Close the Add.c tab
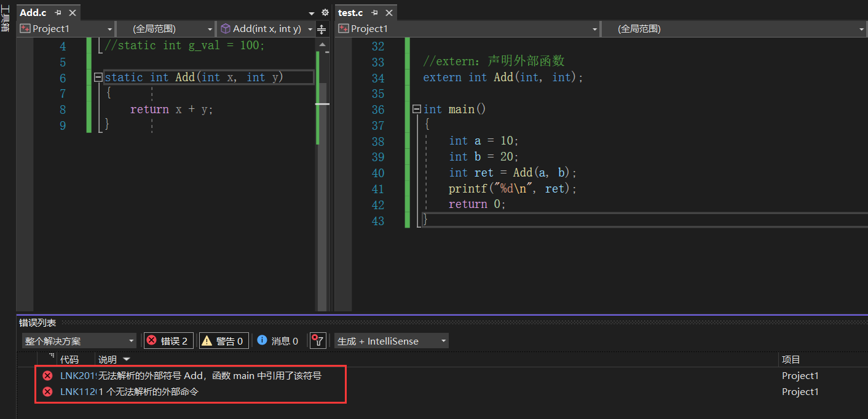Screen dimensions: 868x419 point(73,12)
